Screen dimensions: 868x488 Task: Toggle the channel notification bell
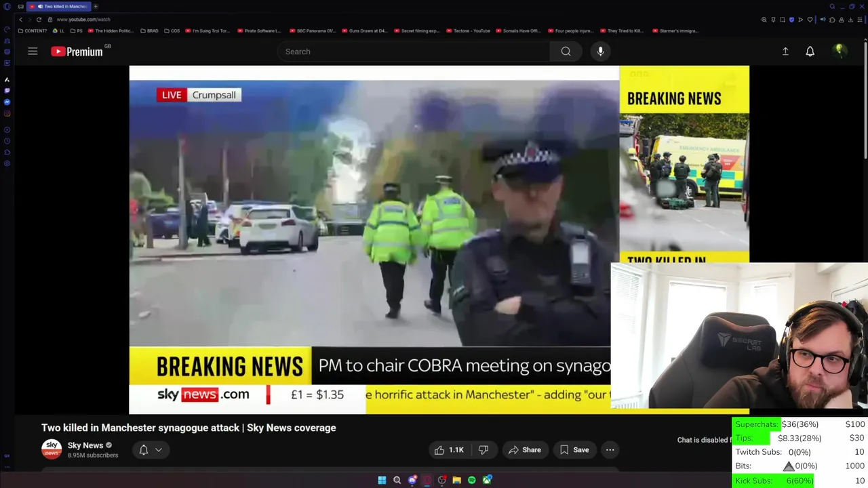[x=144, y=450]
